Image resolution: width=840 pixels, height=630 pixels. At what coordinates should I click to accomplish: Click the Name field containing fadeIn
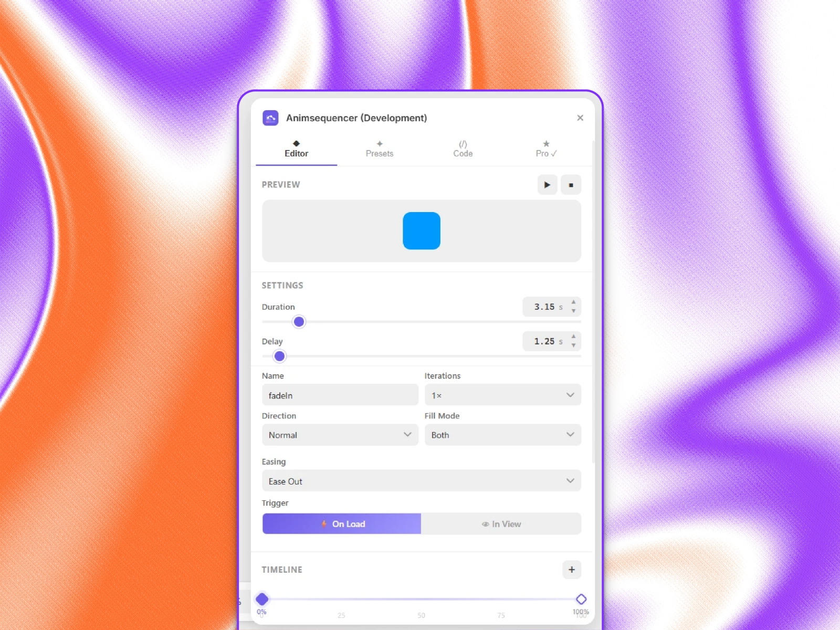(x=340, y=395)
